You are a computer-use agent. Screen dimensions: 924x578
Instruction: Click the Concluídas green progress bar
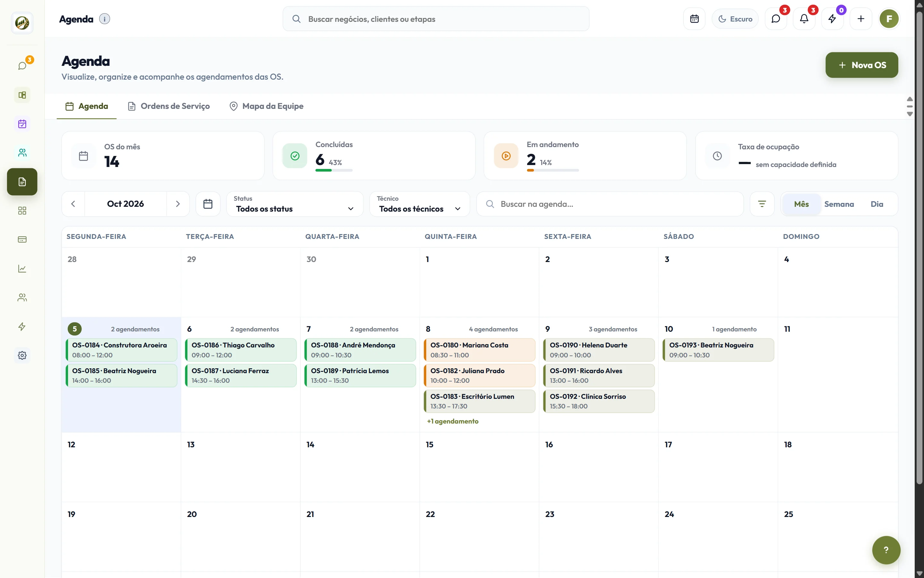334,171
